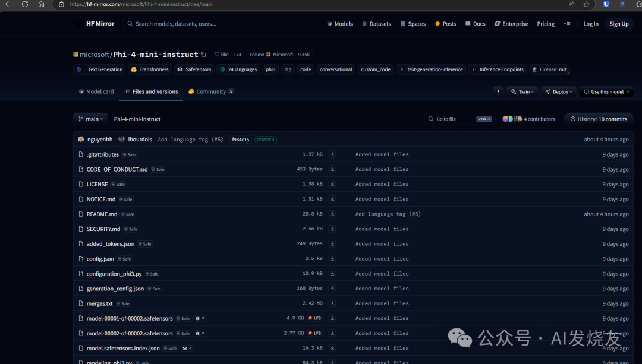
Task: Open the Train dropdown
Action: (x=523, y=91)
